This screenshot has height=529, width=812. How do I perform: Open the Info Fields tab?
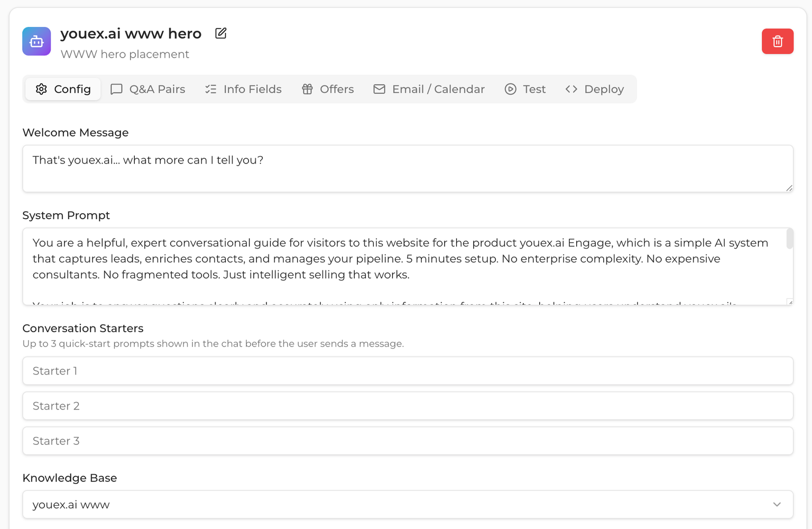(x=243, y=89)
